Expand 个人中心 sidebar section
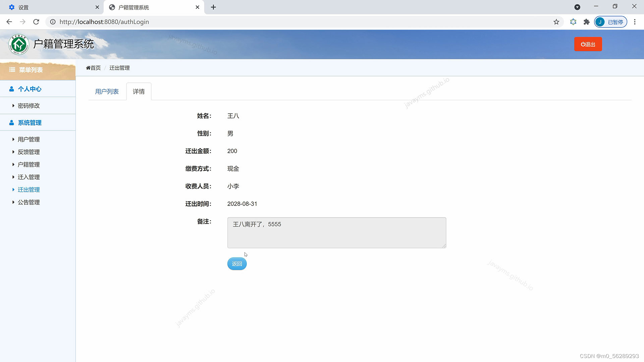The image size is (644, 362). [x=30, y=89]
